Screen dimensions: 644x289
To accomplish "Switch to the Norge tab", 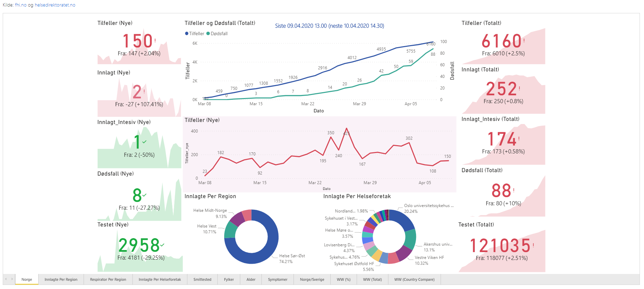I will [x=27, y=279].
